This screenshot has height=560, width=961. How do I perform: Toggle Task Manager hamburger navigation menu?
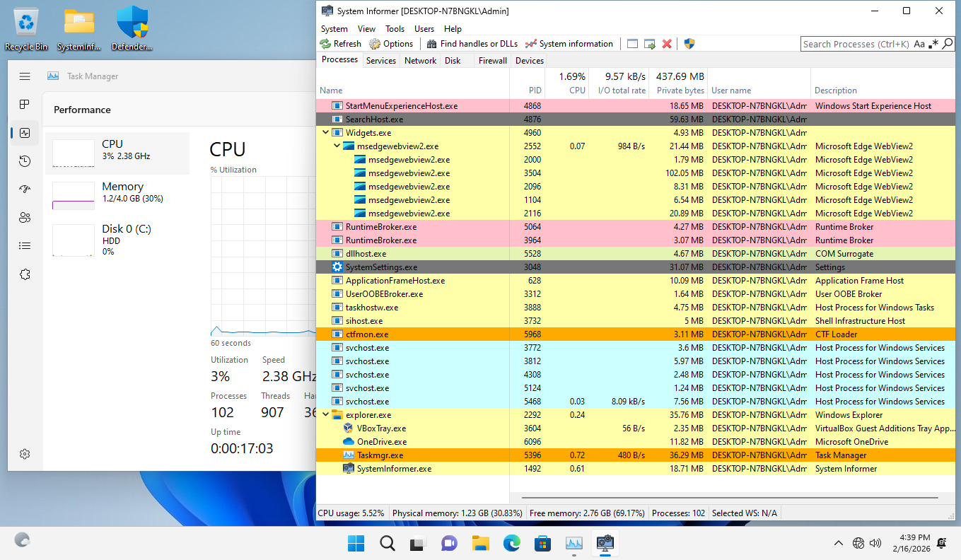(25, 76)
